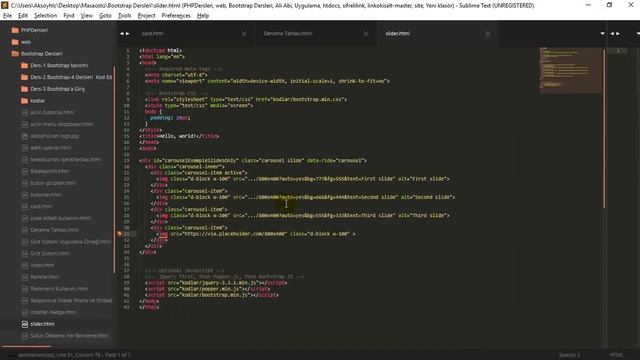640x360 pixels.
Task: Close the Deneme Tahtası.html tab
Action: coord(366,34)
